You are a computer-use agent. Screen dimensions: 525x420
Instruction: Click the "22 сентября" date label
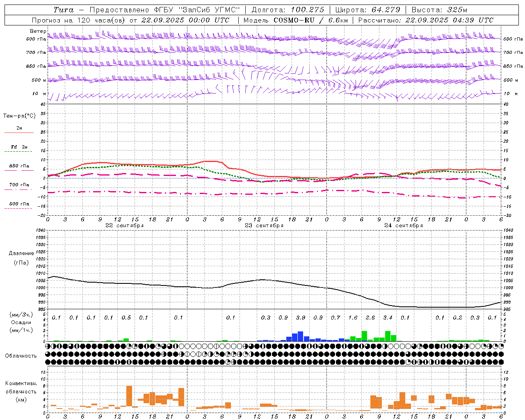124,226
